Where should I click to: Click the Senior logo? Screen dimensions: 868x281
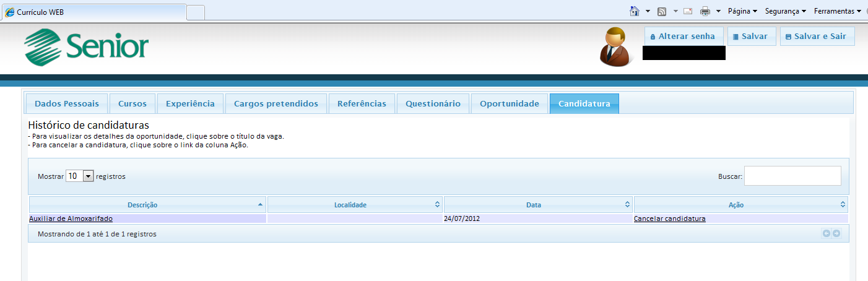click(x=87, y=47)
